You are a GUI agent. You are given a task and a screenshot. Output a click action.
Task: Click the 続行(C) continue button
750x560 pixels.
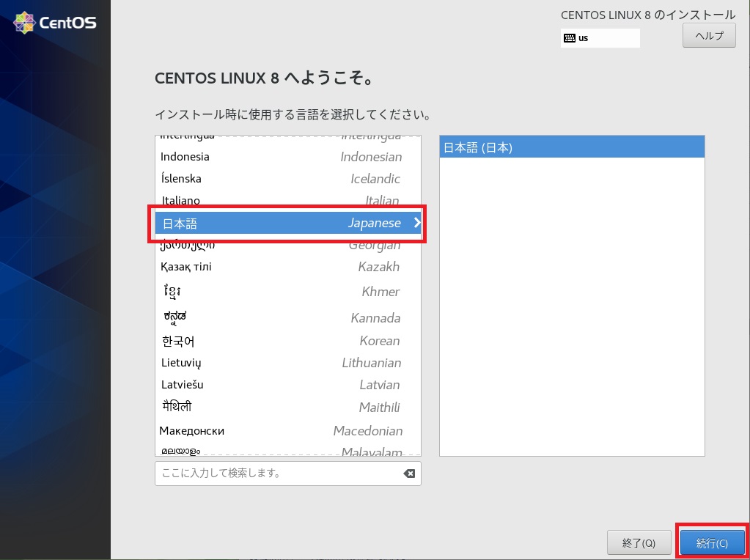point(712,543)
